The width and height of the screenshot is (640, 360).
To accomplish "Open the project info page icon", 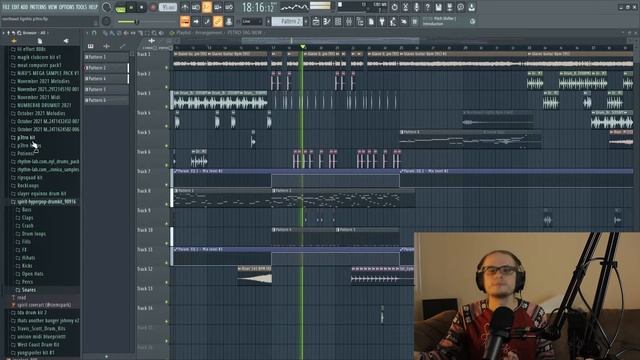I will coord(371,22).
